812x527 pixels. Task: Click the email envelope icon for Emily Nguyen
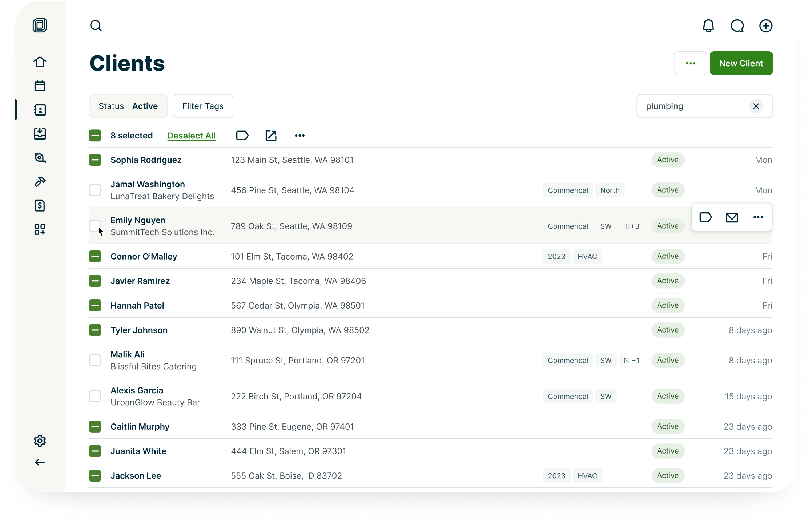coord(732,217)
